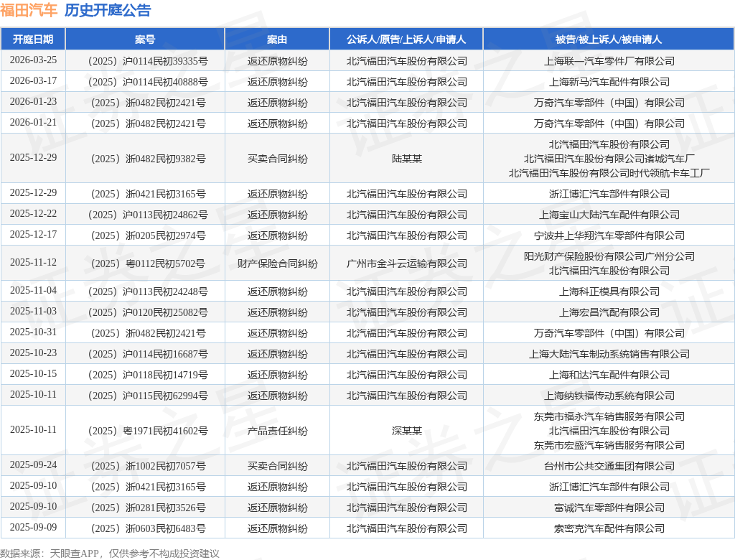735x560 pixels.
Task: Select the 开庭日期 column header
Action: [33, 39]
